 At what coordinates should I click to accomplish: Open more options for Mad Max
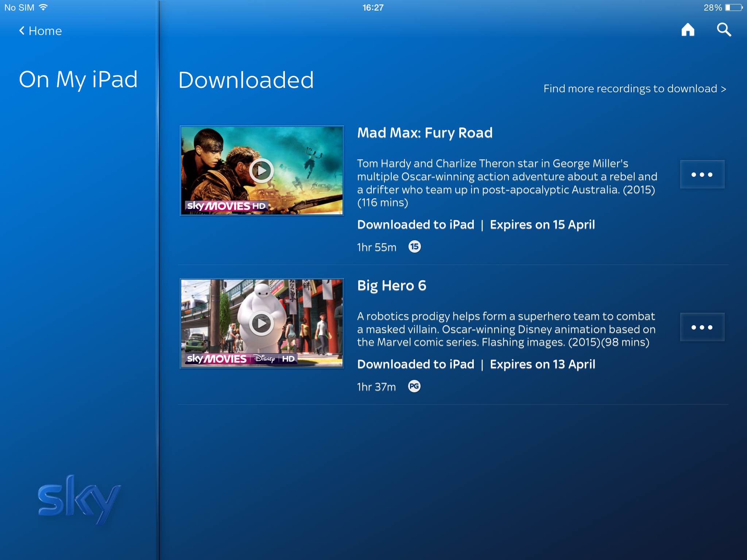[702, 174]
